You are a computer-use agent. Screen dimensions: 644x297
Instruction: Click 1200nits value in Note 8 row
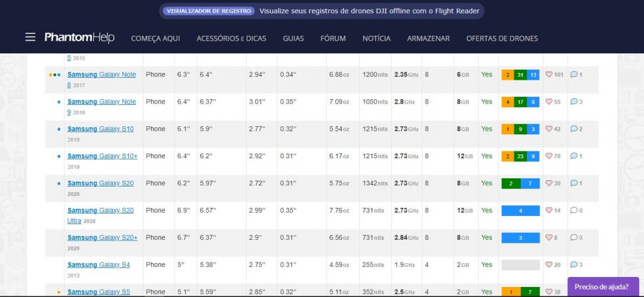click(x=375, y=75)
